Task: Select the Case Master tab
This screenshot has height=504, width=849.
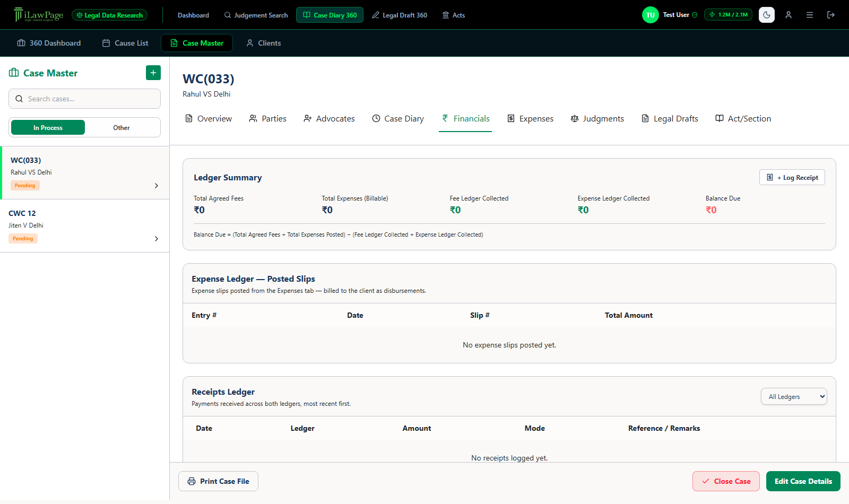Action: (197, 43)
